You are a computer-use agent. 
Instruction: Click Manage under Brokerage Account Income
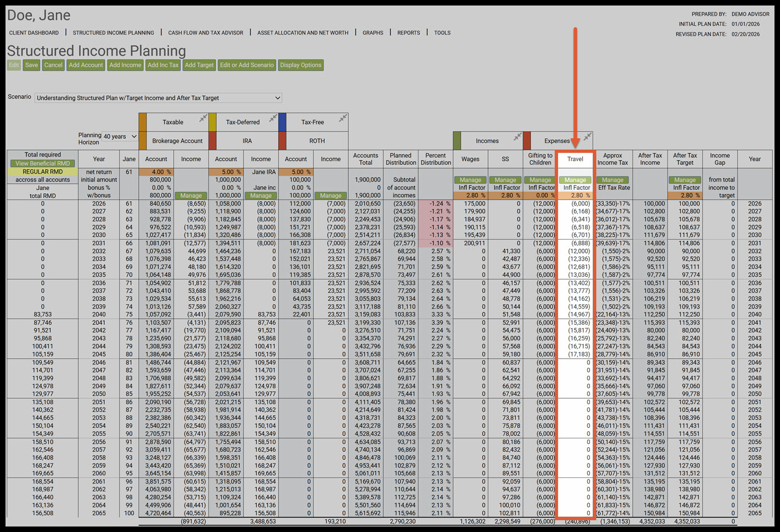click(191, 196)
